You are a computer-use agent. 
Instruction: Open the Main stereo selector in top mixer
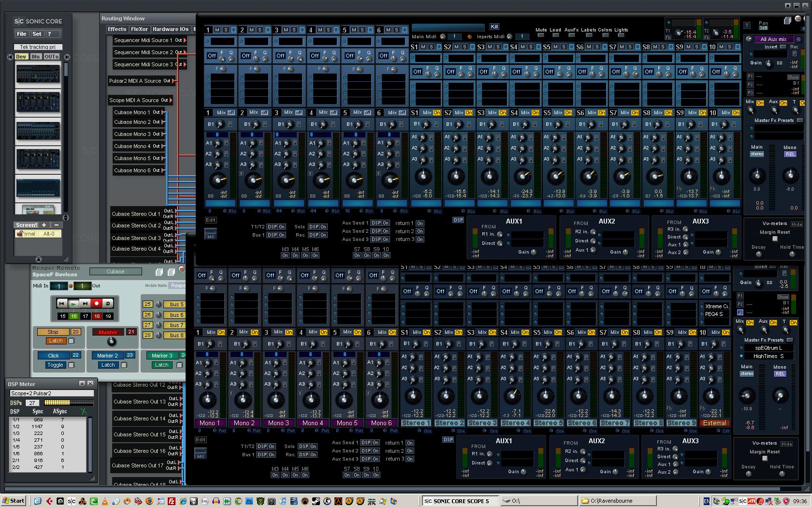[757, 154]
